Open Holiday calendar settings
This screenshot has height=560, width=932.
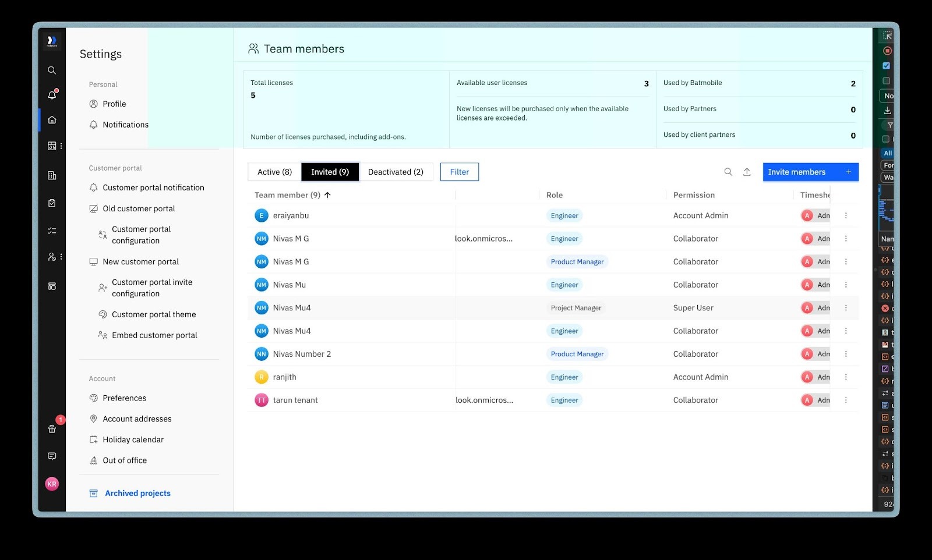[133, 440]
